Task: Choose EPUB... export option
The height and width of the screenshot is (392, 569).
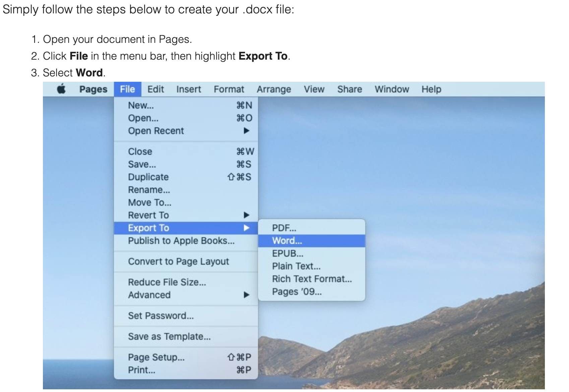Action: 312,253
